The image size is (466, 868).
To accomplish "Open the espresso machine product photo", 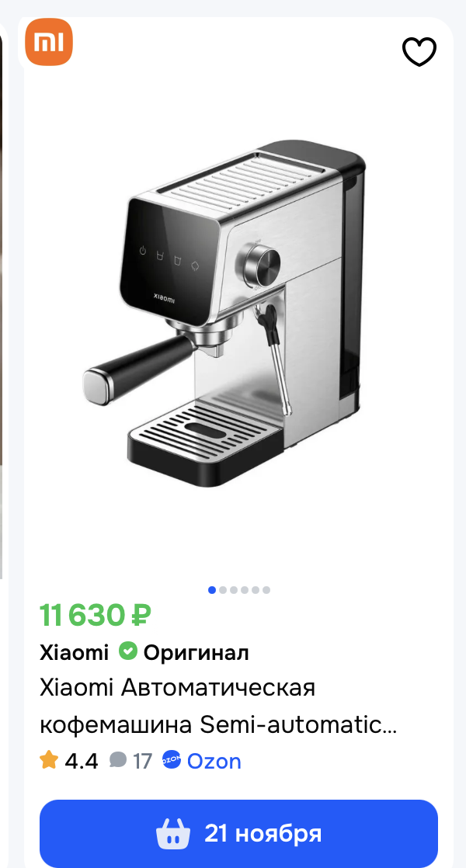I will [224, 313].
